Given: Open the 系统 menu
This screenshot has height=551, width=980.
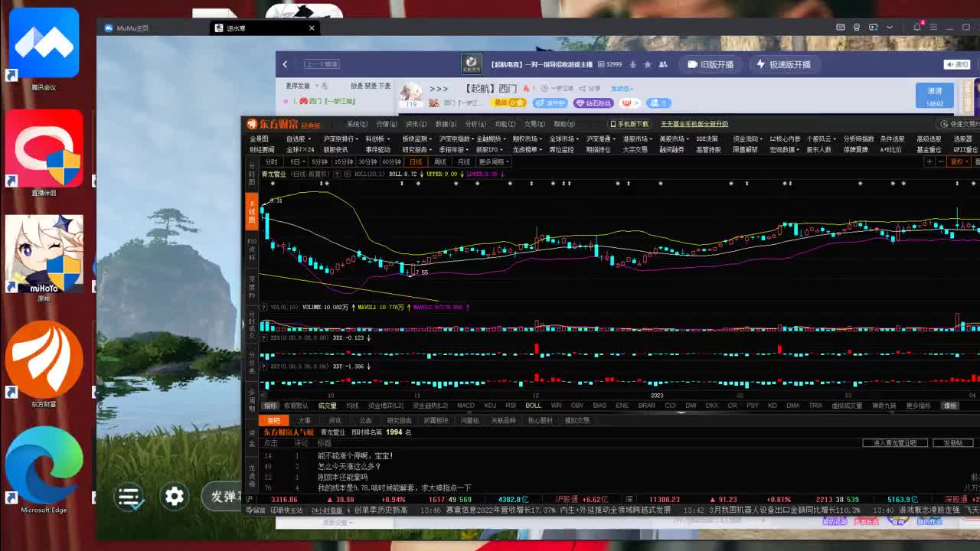Looking at the screenshot, I should click(358, 124).
